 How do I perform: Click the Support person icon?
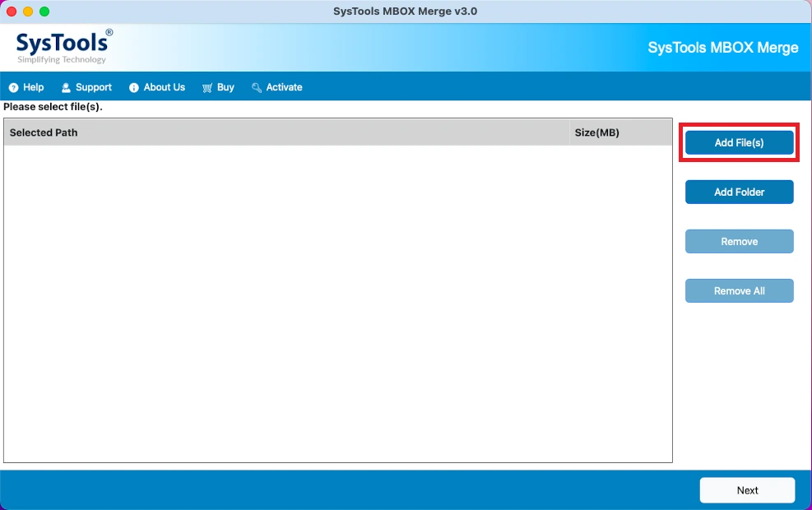click(x=66, y=87)
